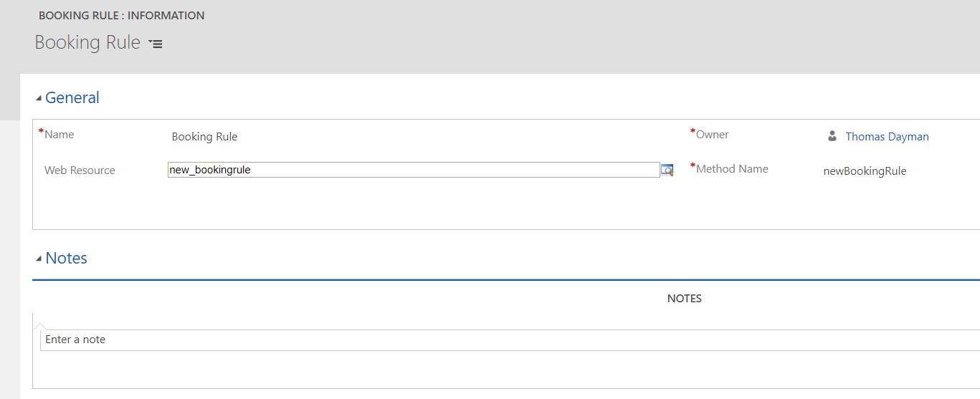The height and width of the screenshot is (399, 980).
Task: Click the BOOKING RULE : INFORMATION form selector
Action: click(121, 16)
